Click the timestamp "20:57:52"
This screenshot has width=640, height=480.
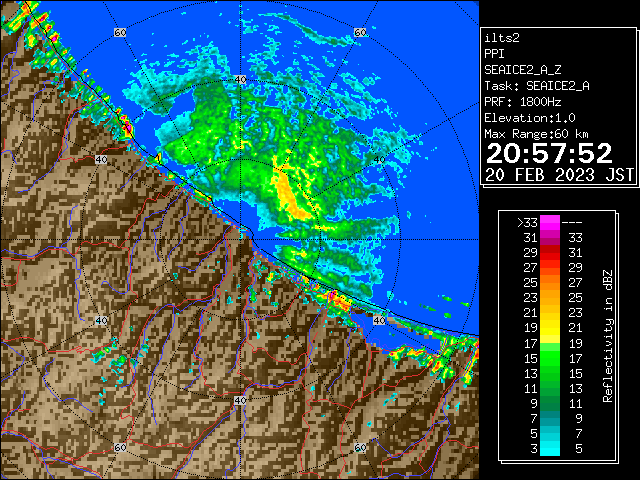click(549, 153)
